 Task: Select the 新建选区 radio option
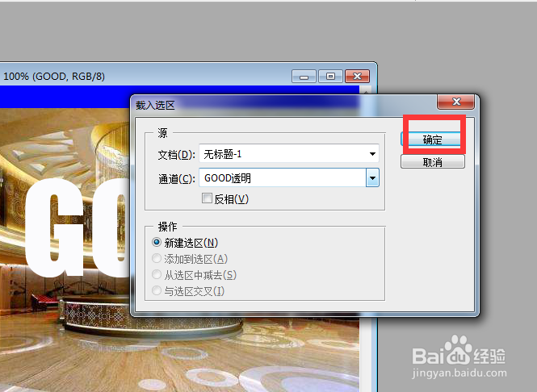pyautogui.click(x=157, y=242)
